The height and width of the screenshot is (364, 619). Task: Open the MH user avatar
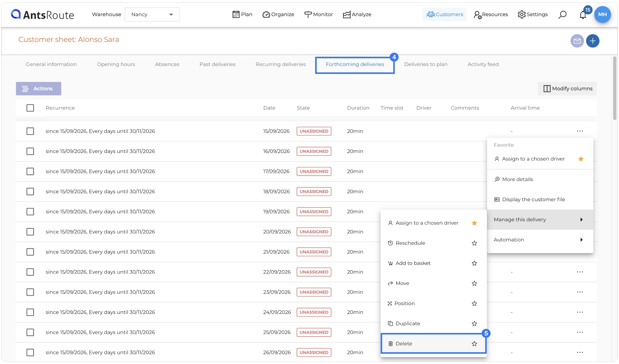603,15
